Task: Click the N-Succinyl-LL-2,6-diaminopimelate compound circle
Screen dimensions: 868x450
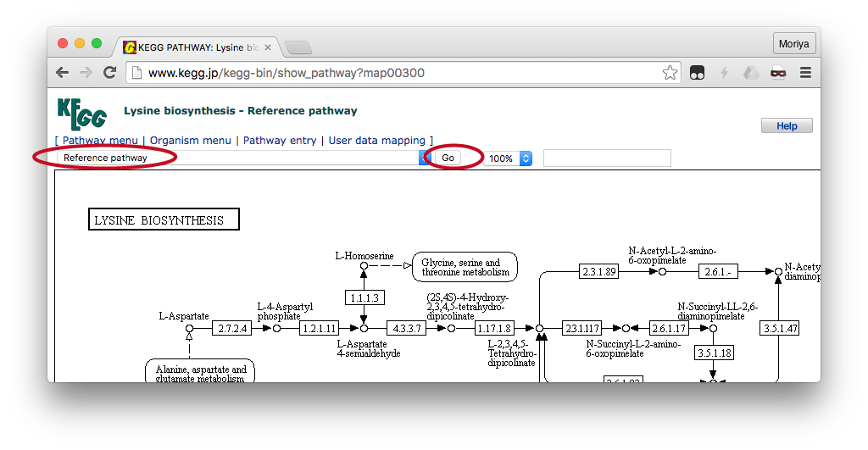Action: coord(714,328)
